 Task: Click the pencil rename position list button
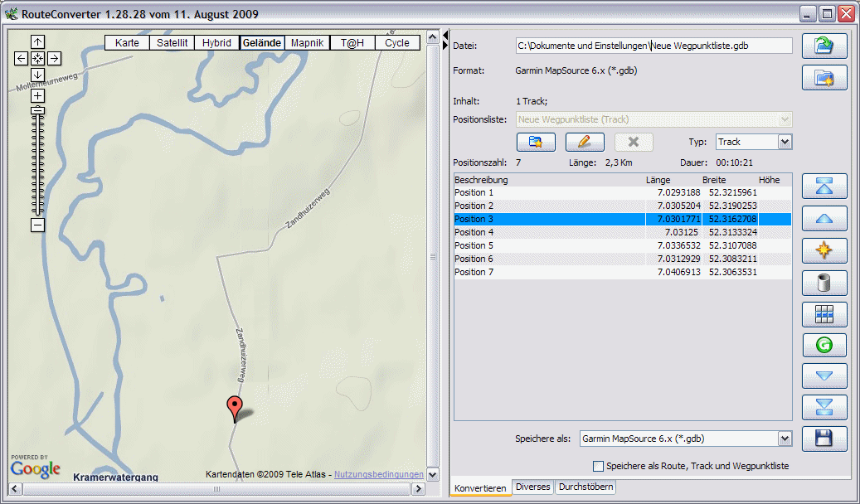[x=585, y=142]
